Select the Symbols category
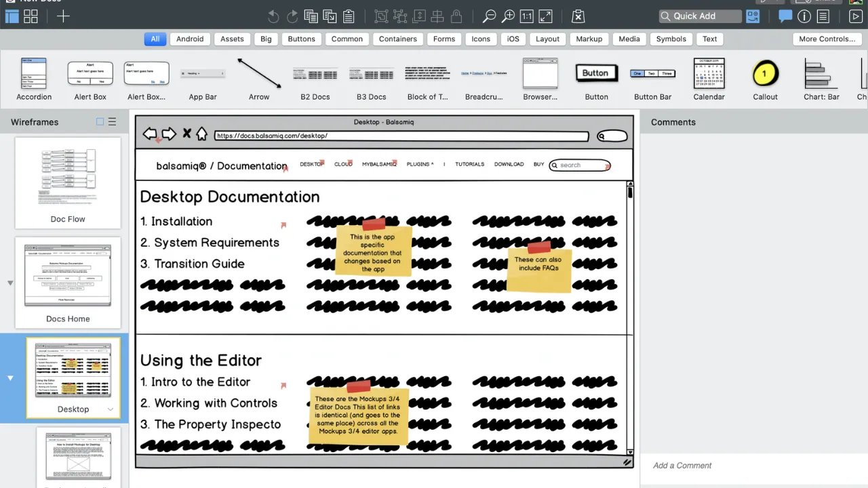Screen dimensions: 868x488 [x=671, y=39]
